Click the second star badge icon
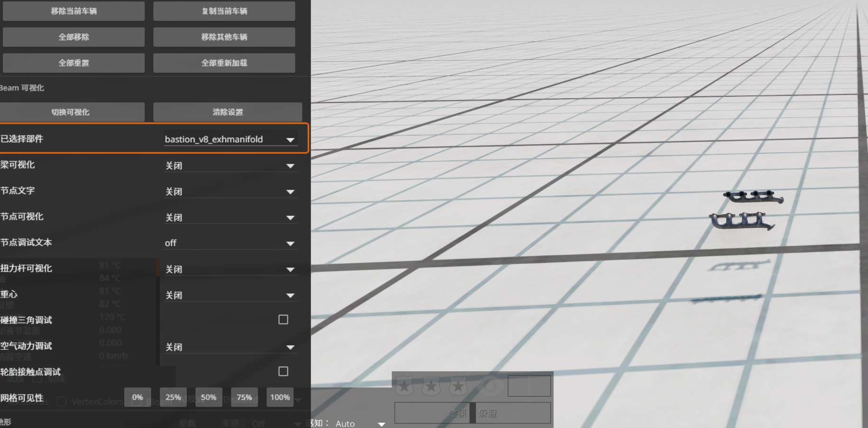Screen dimensions: 868x428 pos(431,386)
